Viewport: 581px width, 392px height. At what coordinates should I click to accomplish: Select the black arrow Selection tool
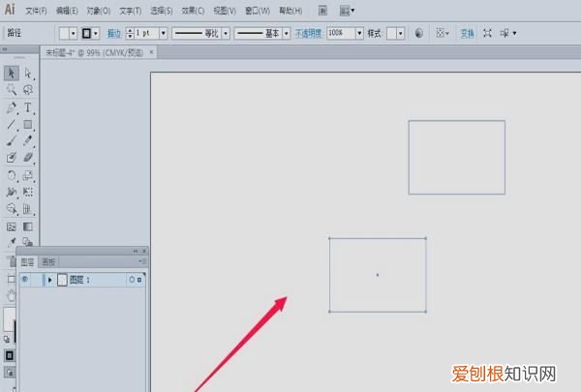tap(12, 74)
